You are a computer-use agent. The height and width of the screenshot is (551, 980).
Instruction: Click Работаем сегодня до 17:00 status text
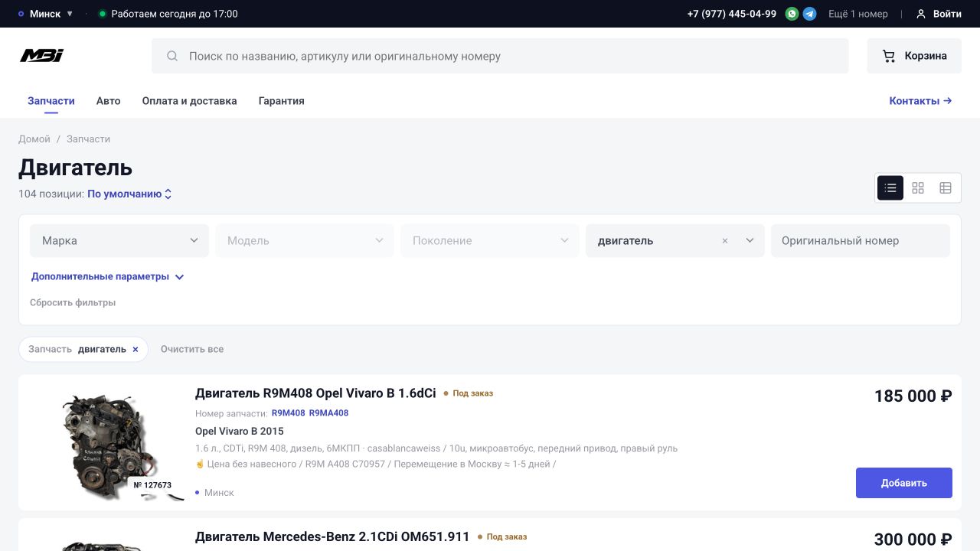click(175, 14)
